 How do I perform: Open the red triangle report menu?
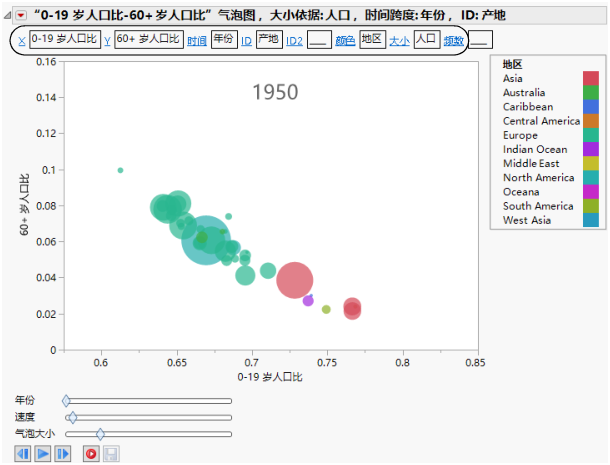pos(21,16)
